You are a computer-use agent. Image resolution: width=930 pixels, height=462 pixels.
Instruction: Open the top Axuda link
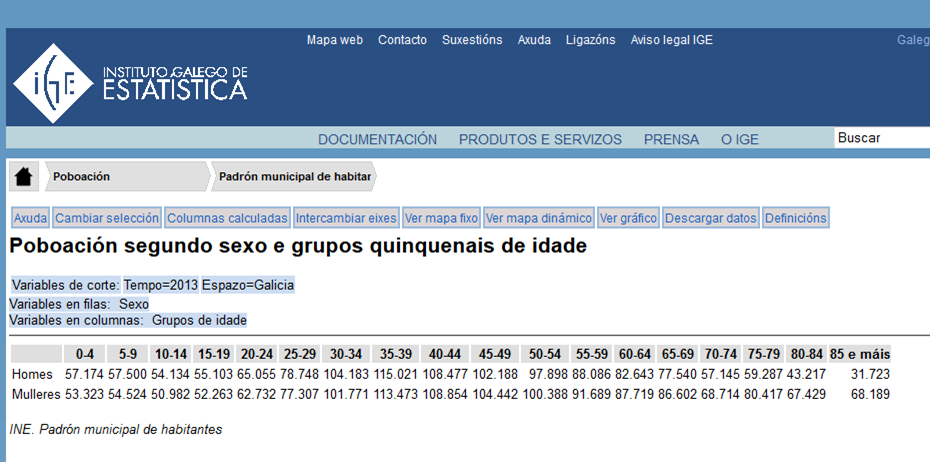pos(534,40)
